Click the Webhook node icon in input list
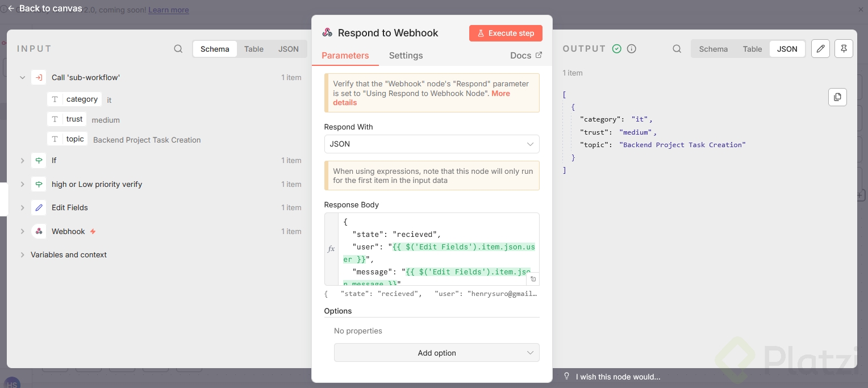The image size is (868, 388). (39, 231)
